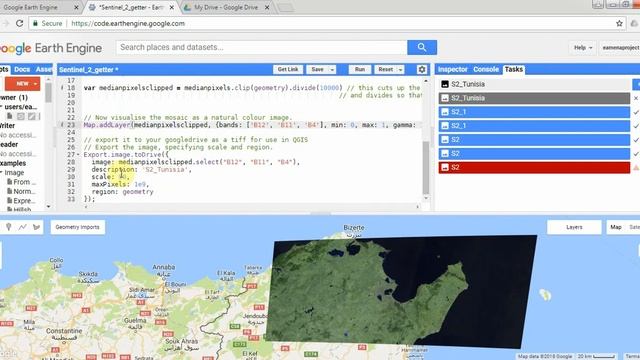This screenshot has width=640, height=360.
Task: Close the My Drive browser tab
Action: [x=267, y=7]
